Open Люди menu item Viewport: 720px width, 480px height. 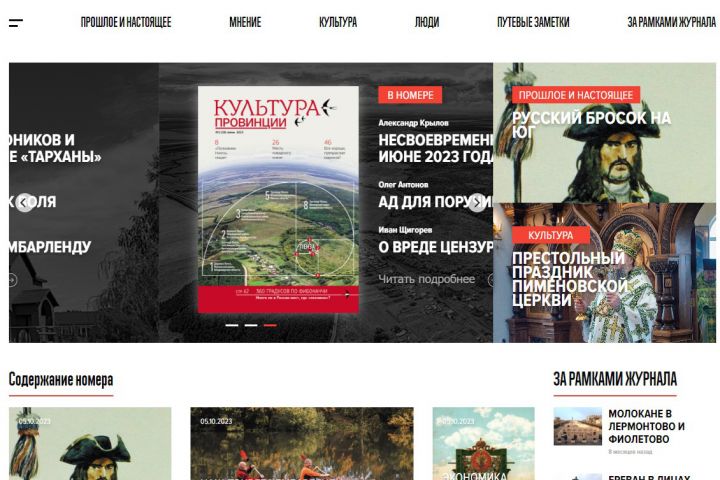click(427, 22)
